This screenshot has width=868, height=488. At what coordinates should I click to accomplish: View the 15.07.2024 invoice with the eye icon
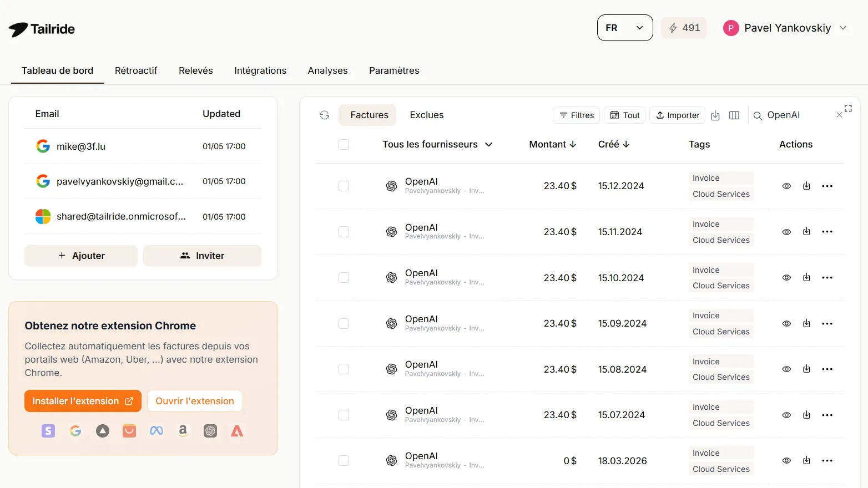(x=786, y=415)
